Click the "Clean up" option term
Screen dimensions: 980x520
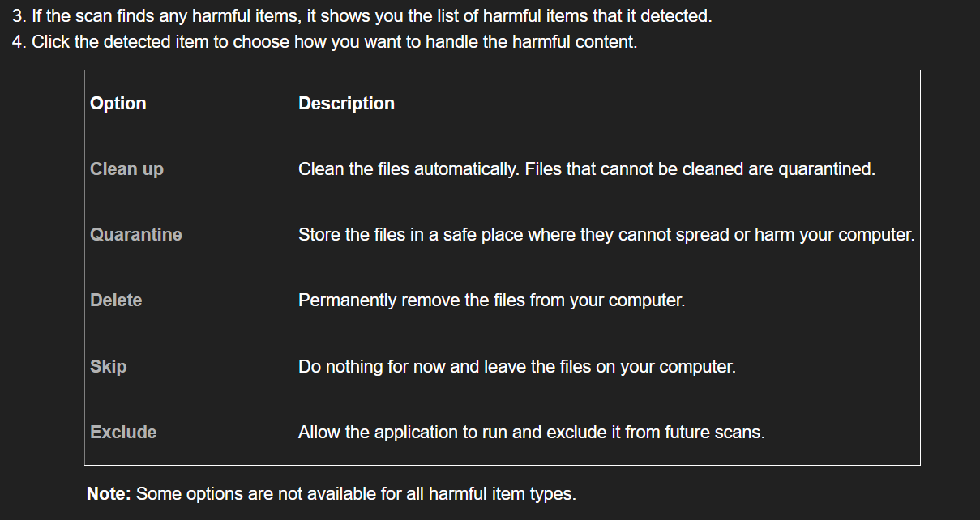pyautogui.click(x=126, y=169)
